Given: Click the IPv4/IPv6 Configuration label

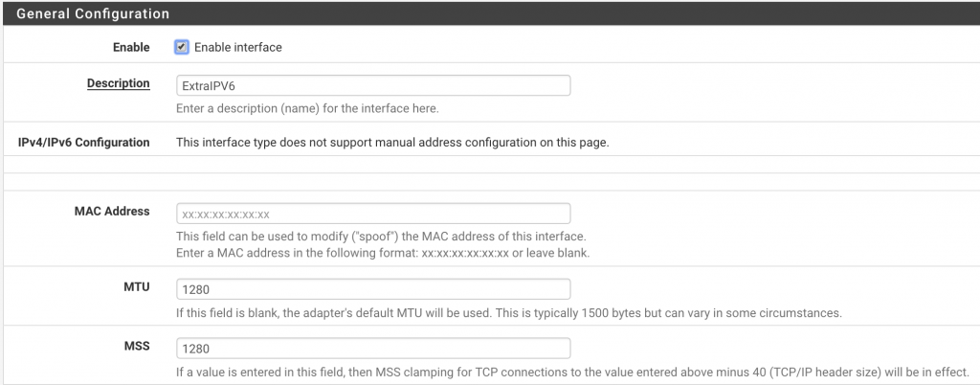Looking at the screenshot, I should [x=84, y=143].
